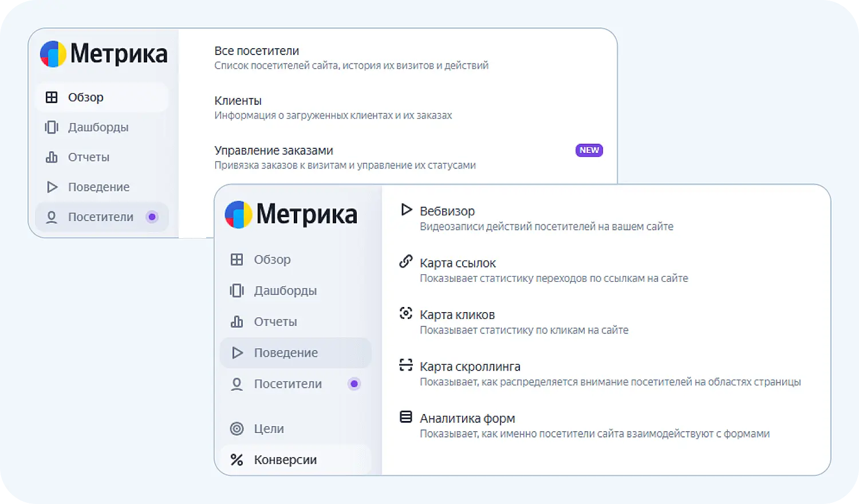
Task: Click the Вебвизор playback icon
Action: tap(406, 210)
